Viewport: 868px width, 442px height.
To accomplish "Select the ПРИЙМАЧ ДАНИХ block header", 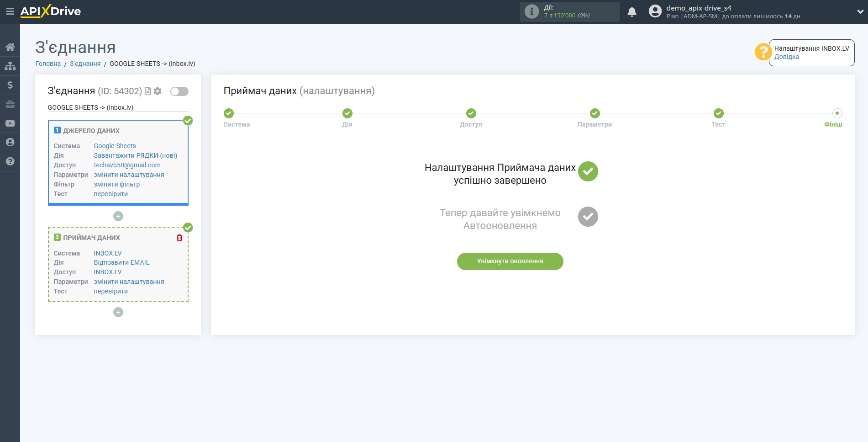I will [91, 238].
